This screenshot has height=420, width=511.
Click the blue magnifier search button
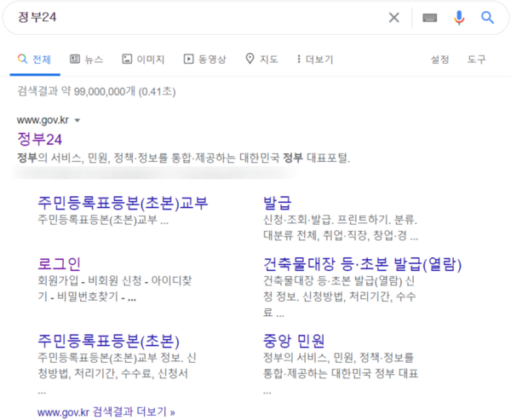(487, 17)
